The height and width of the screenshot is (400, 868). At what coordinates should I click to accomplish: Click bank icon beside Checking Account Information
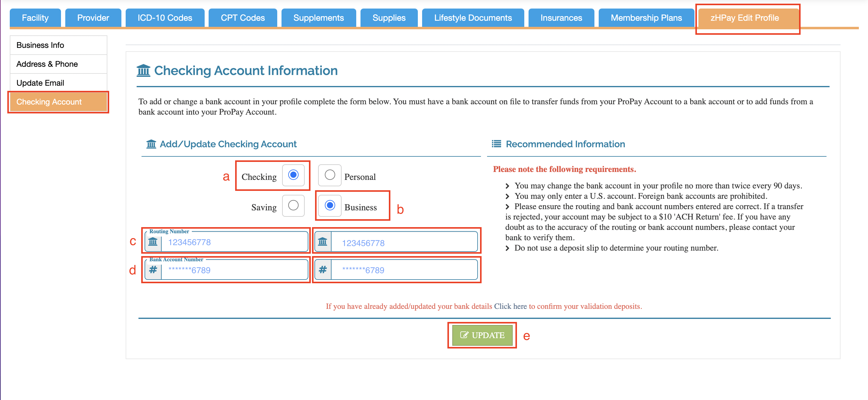[x=143, y=70]
